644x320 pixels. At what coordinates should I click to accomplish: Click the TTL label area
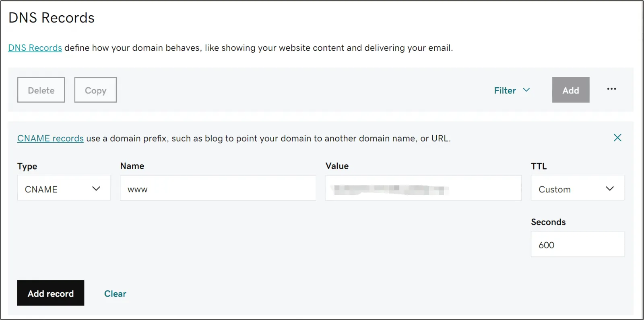click(539, 166)
